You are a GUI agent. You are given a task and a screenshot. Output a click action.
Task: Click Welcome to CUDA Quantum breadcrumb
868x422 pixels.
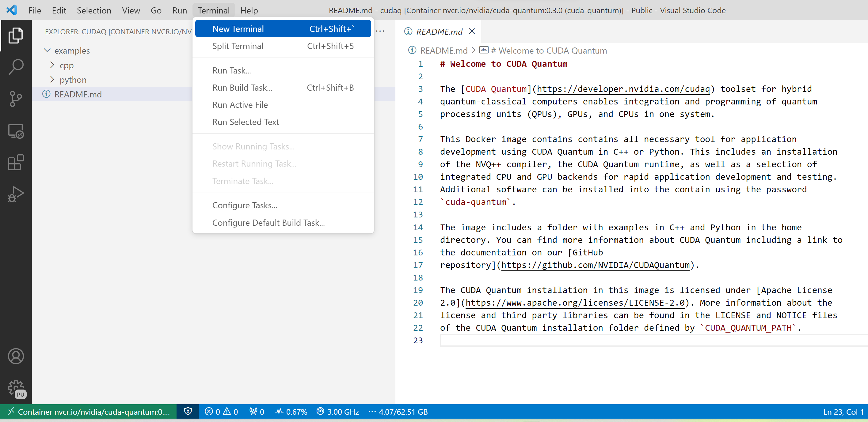point(549,51)
